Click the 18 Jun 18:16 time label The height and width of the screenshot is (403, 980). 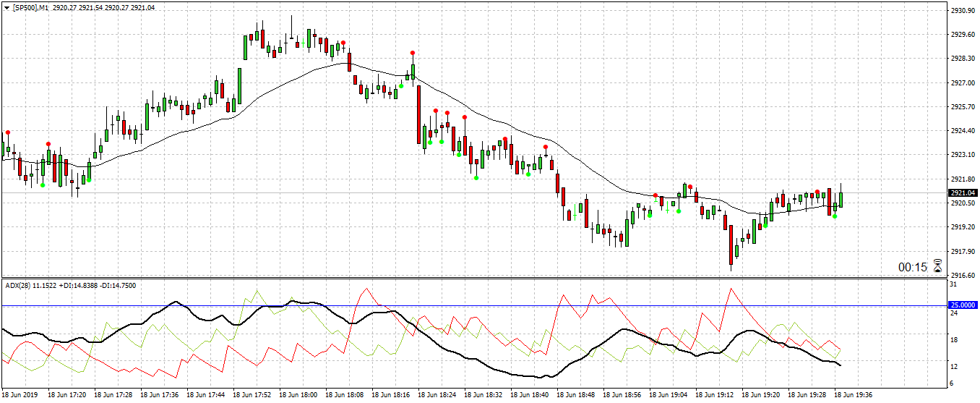point(391,396)
